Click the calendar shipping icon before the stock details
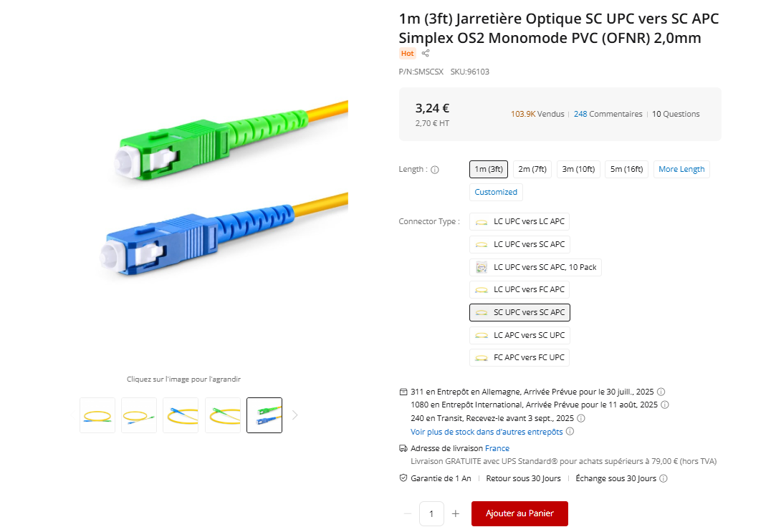Viewport: 771px width, 532px height. click(x=402, y=392)
